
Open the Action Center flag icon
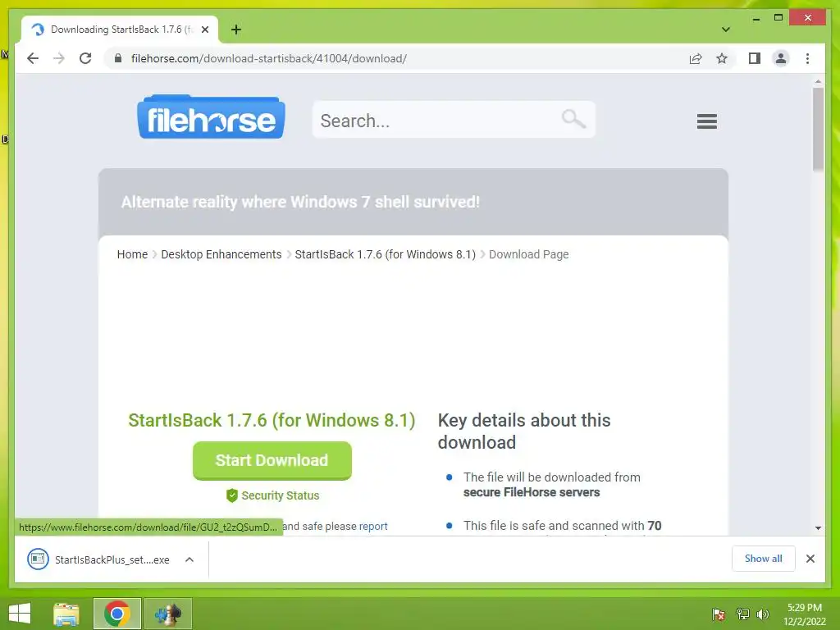coord(719,614)
